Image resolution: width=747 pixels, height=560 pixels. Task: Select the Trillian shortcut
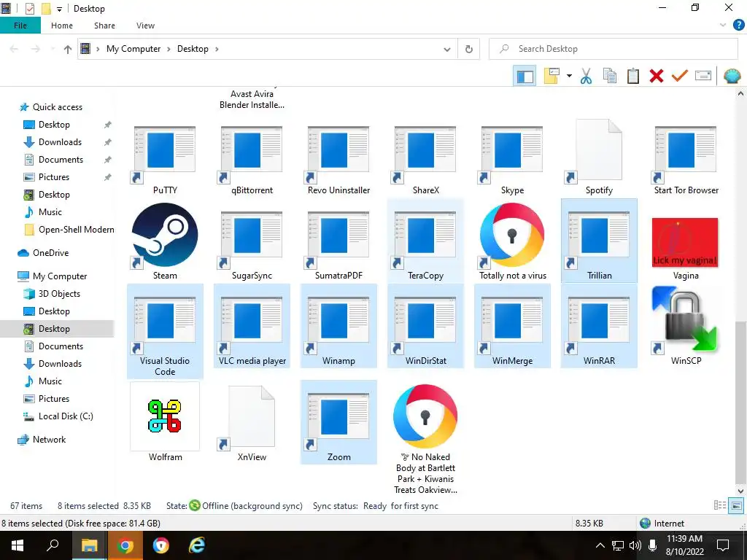599,241
